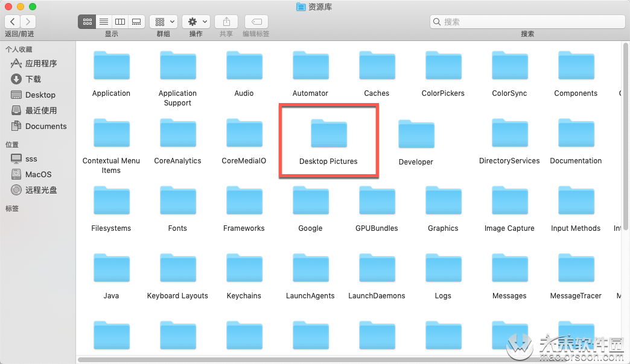Select the Java folder

112,268
